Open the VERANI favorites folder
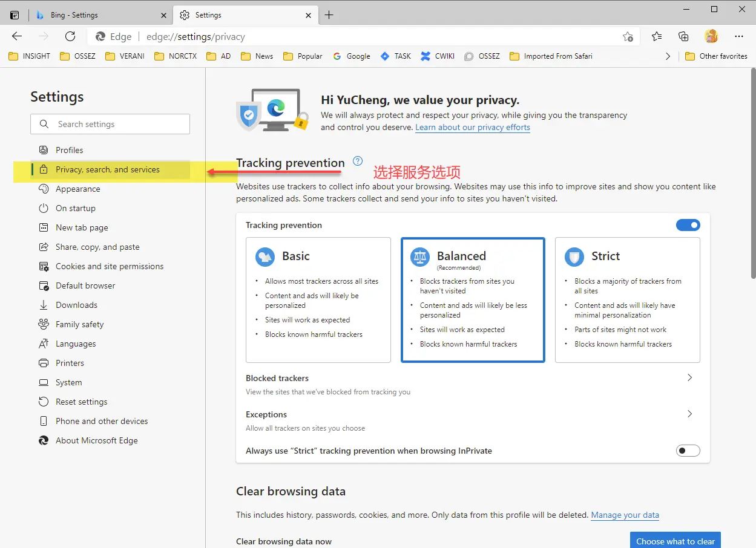The height and width of the screenshot is (548, 756). click(125, 56)
